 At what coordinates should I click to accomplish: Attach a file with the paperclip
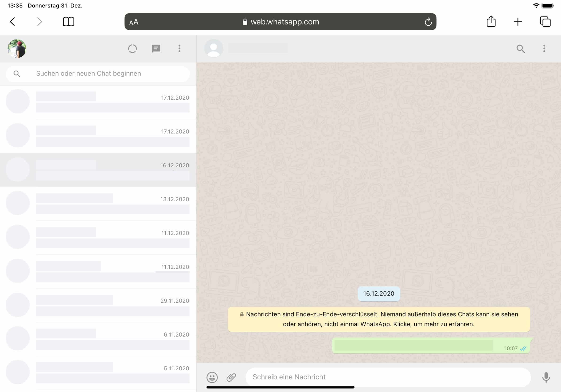point(231,377)
